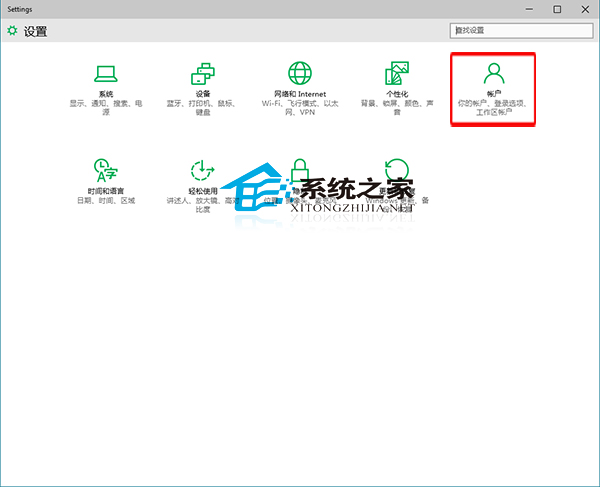The height and width of the screenshot is (487, 600).
Task: Click the green gear icon beside 设置
Action: coord(12,31)
